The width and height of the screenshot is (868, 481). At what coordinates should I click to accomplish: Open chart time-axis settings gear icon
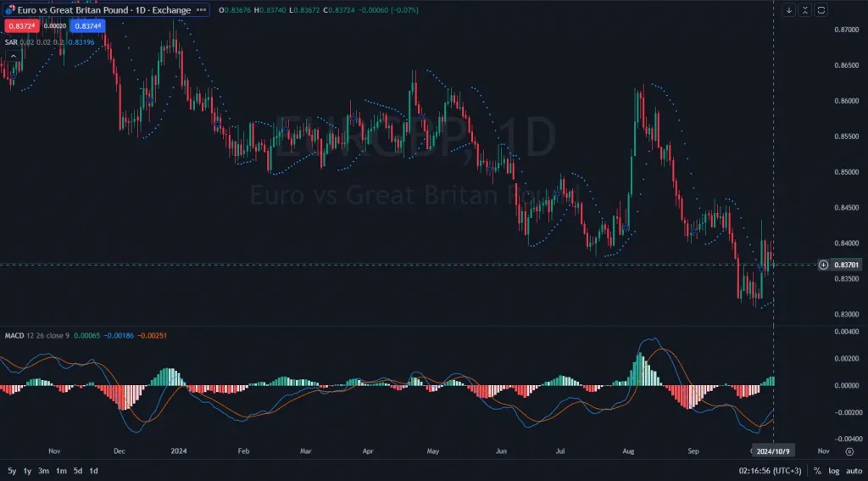849,451
